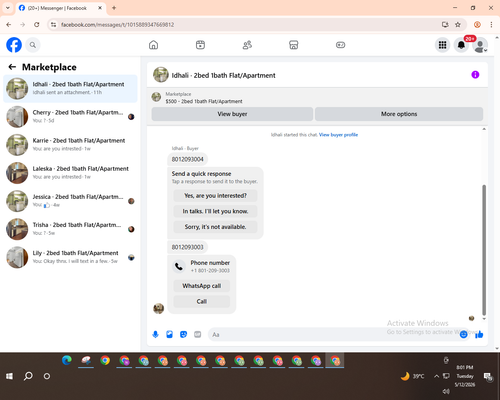
Task: Open the Gaming controller icon
Action: click(x=340, y=45)
